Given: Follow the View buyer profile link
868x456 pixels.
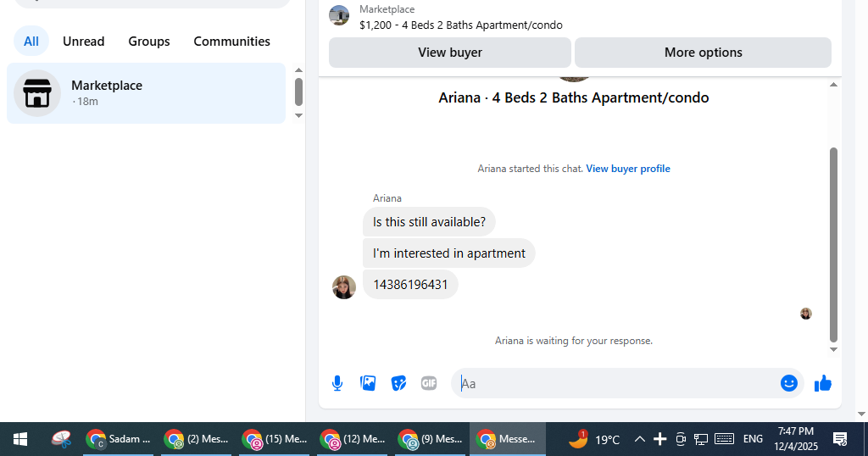Looking at the screenshot, I should pos(628,169).
